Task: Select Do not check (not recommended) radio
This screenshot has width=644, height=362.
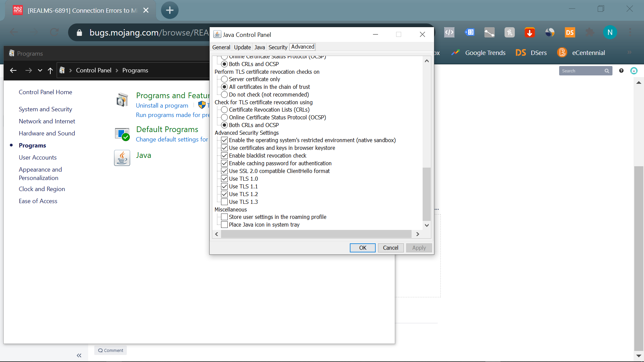Action: coord(224,95)
